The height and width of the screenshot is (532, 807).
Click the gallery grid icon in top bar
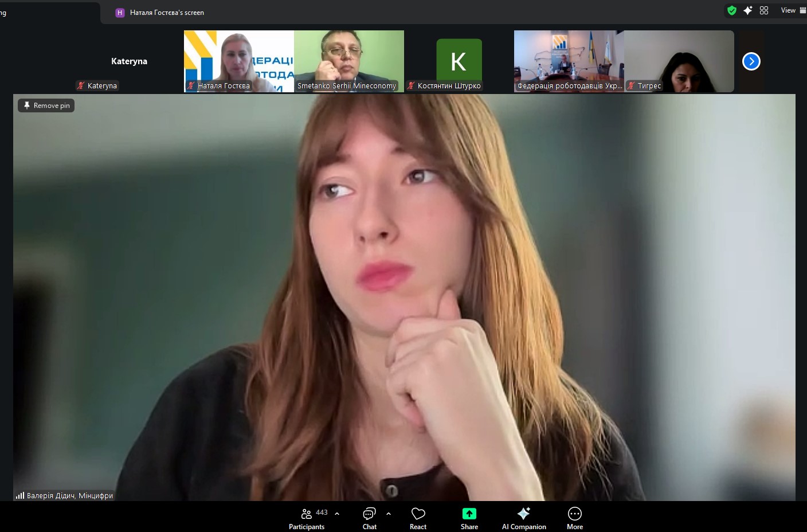[764, 10]
